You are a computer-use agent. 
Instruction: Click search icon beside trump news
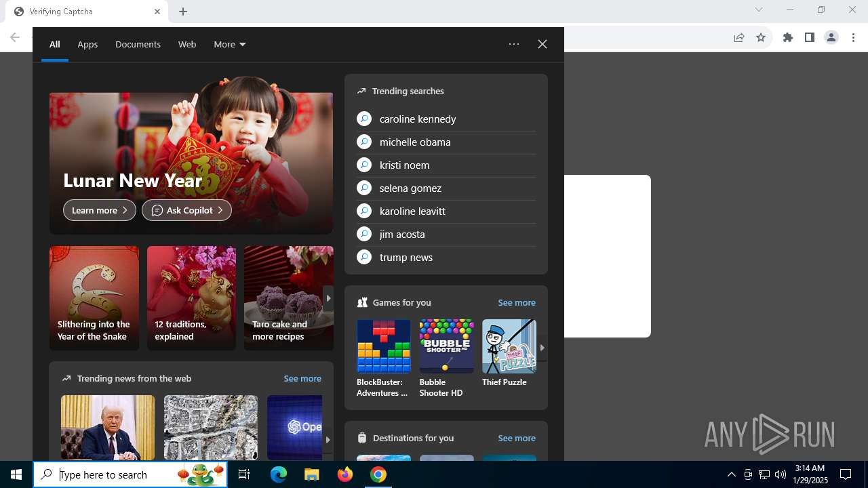(x=364, y=258)
